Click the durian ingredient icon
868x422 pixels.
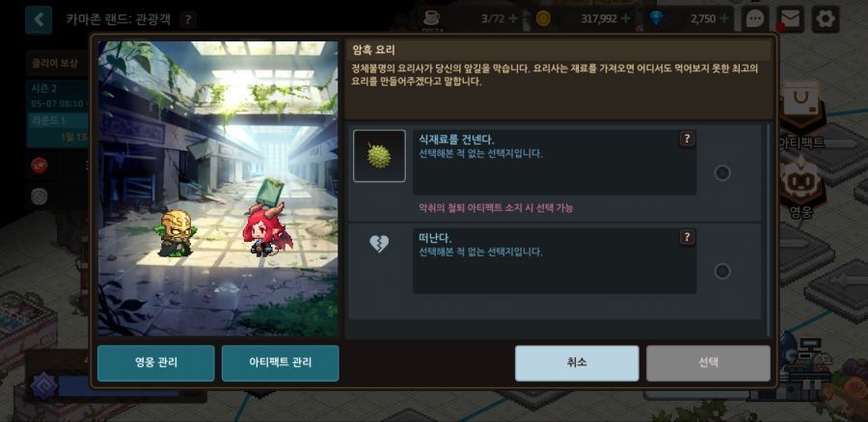click(x=379, y=156)
